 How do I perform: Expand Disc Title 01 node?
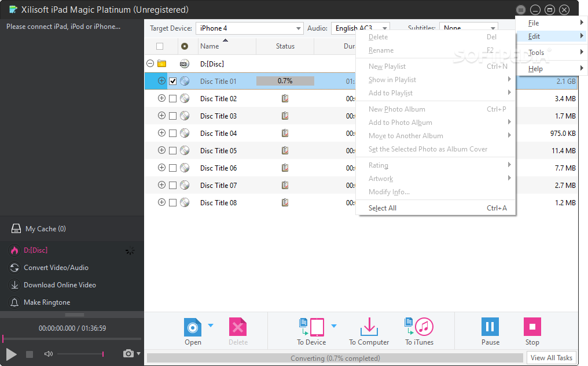coord(161,80)
